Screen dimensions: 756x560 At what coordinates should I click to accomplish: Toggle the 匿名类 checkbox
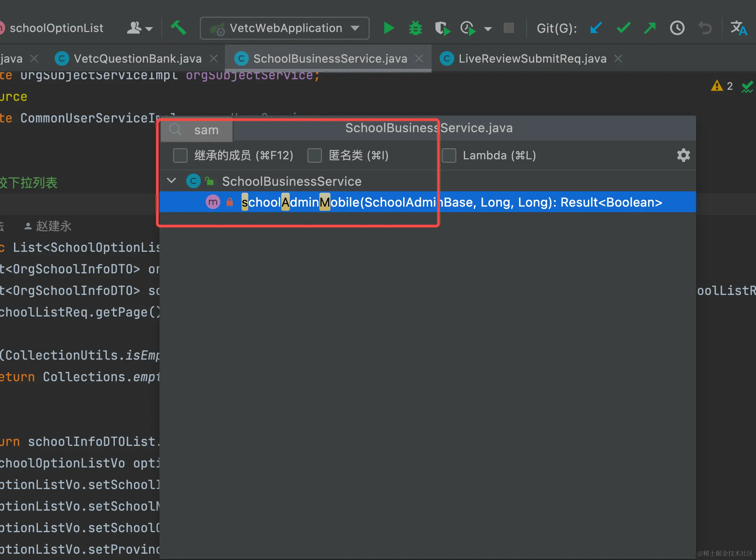(x=315, y=155)
